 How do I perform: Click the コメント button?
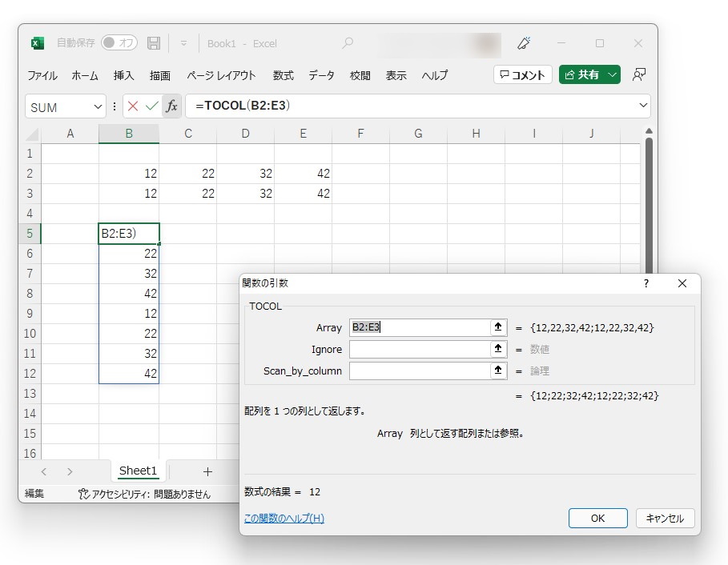pyautogui.click(x=523, y=74)
